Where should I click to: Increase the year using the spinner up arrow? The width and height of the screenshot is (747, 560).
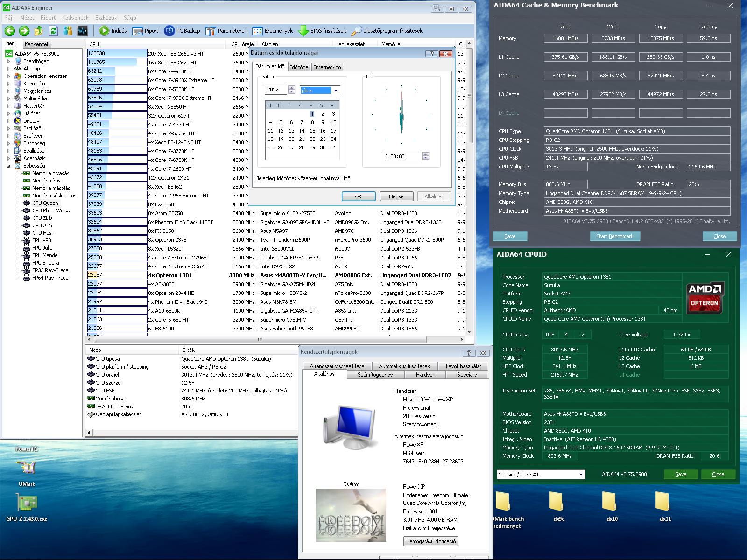click(291, 88)
